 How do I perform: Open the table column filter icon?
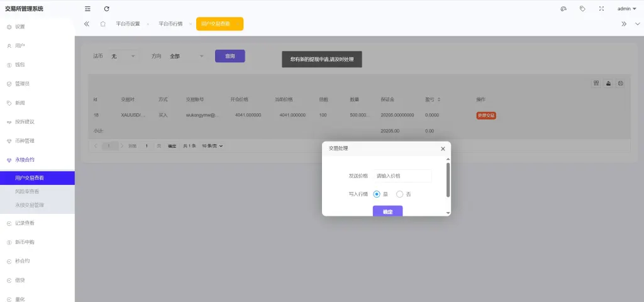tap(596, 84)
